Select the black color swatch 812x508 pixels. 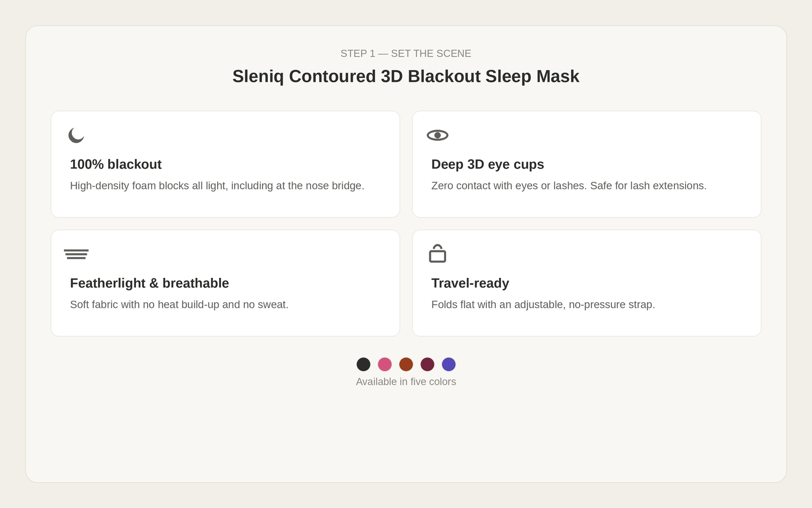pos(363,364)
